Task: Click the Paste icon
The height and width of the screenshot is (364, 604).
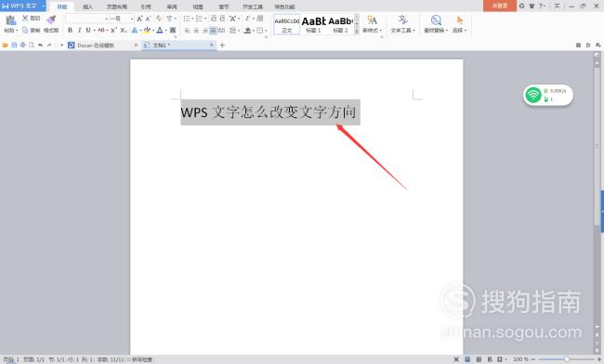Action: coord(10,20)
